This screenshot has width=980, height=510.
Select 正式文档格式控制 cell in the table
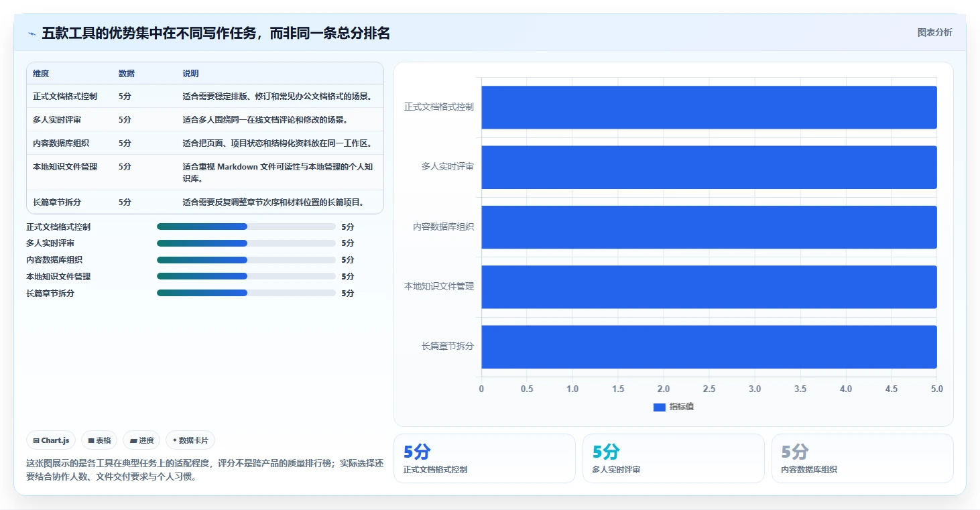click(65, 97)
